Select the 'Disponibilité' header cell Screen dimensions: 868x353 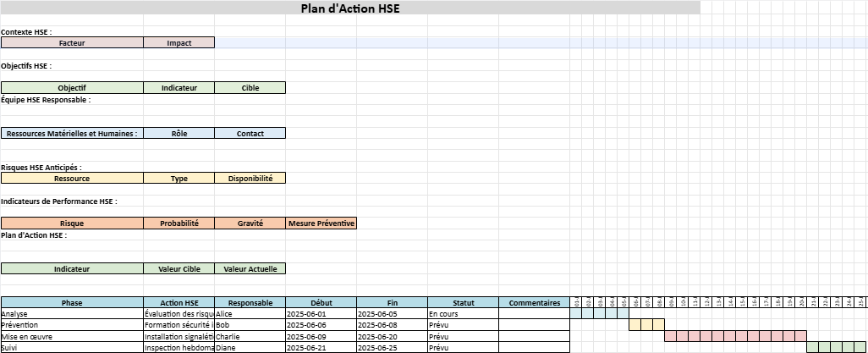(x=250, y=178)
